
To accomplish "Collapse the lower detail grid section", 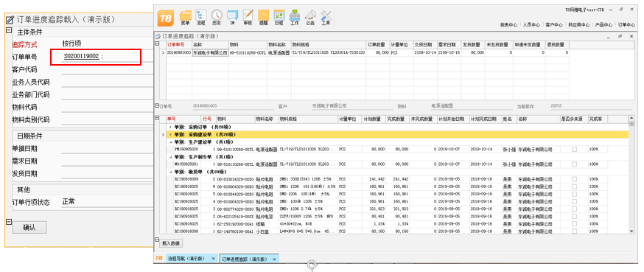I will pos(157,119).
